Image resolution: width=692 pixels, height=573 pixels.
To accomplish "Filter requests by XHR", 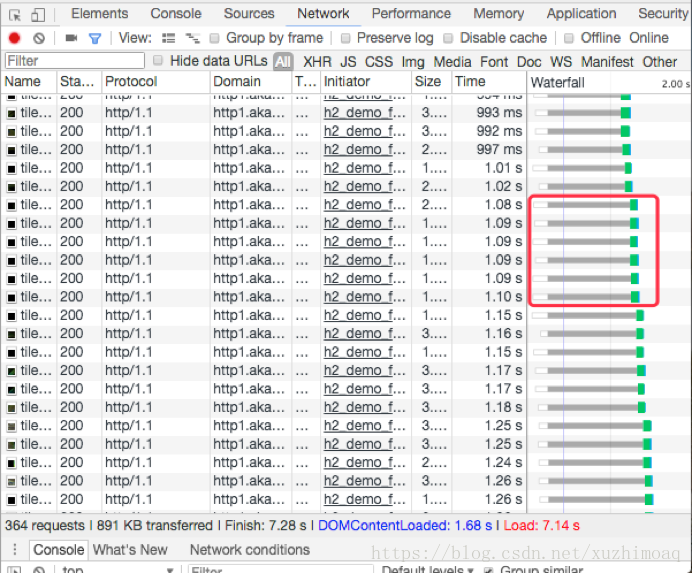I will click(317, 62).
